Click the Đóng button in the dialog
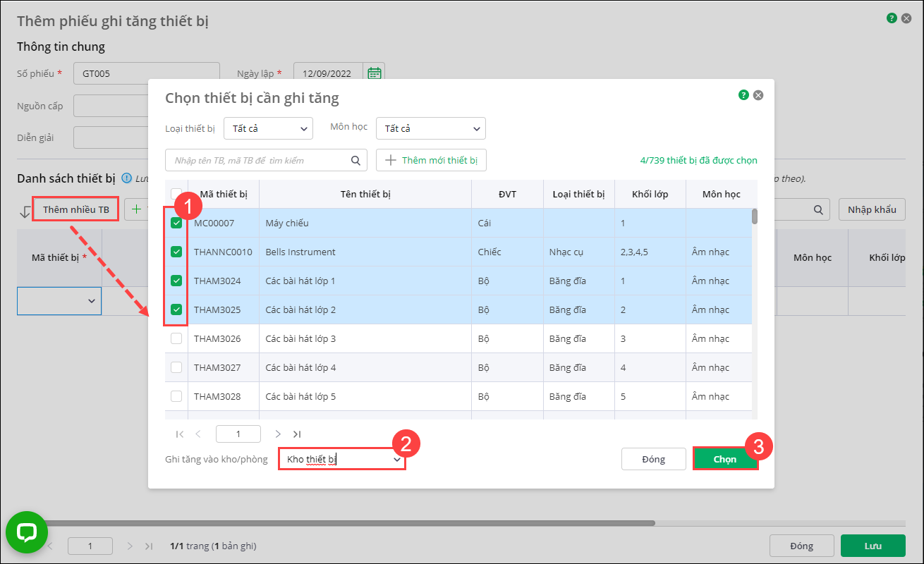The image size is (924, 564). click(653, 459)
